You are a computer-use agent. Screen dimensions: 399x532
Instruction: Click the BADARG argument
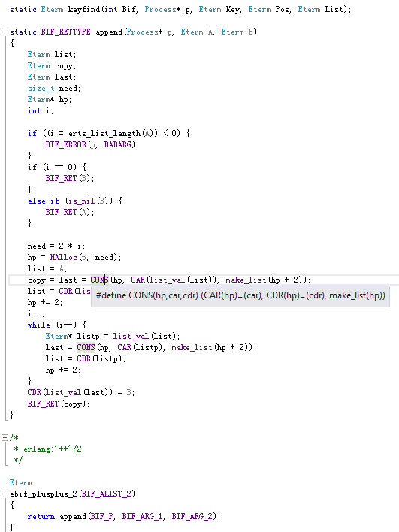118,144
